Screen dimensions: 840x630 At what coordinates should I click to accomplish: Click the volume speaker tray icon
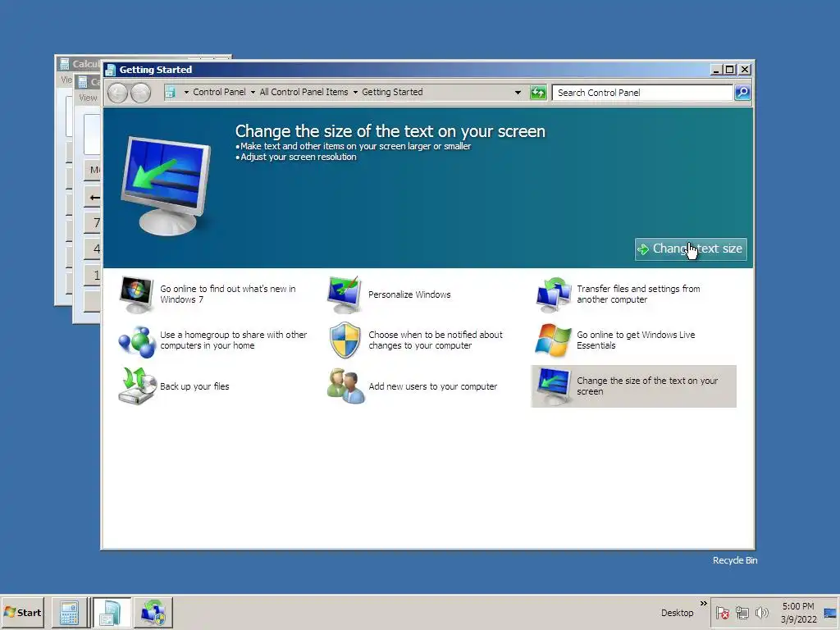[761, 612]
